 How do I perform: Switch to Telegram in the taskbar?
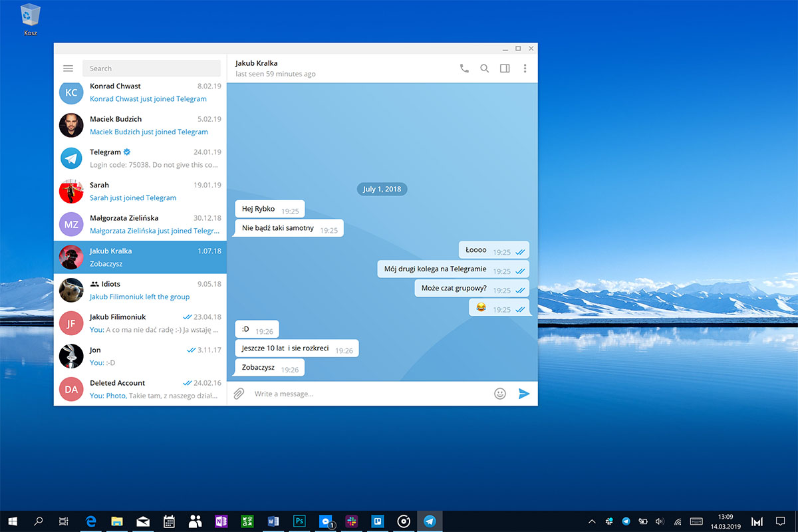(x=430, y=522)
